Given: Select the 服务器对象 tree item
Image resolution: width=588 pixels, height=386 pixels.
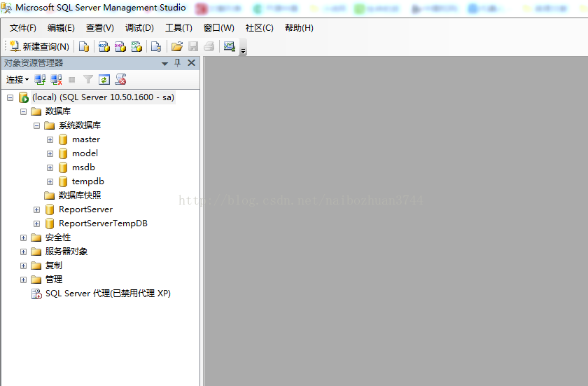Looking at the screenshot, I should (66, 251).
